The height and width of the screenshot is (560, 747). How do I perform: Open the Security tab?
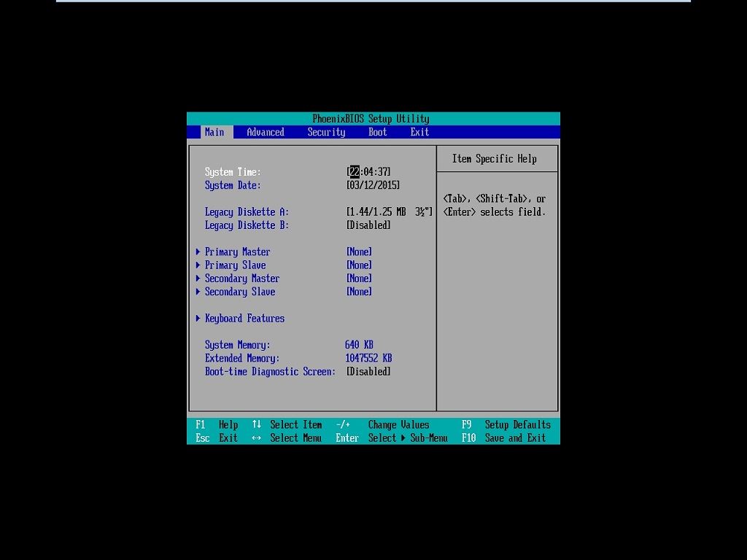click(x=326, y=133)
